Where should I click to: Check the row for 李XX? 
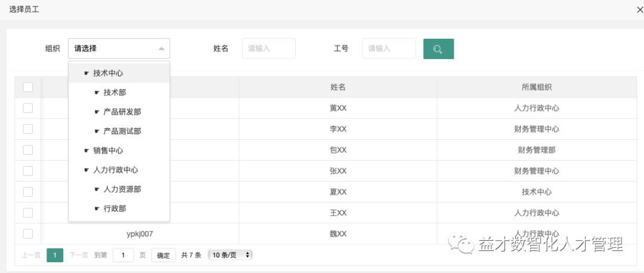coord(28,129)
